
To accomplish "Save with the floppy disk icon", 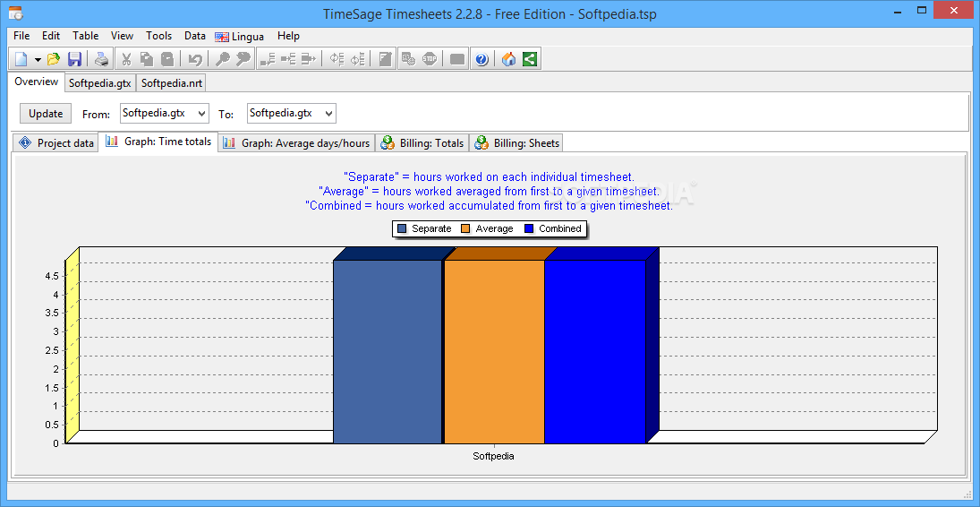I will [x=74, y=59].
